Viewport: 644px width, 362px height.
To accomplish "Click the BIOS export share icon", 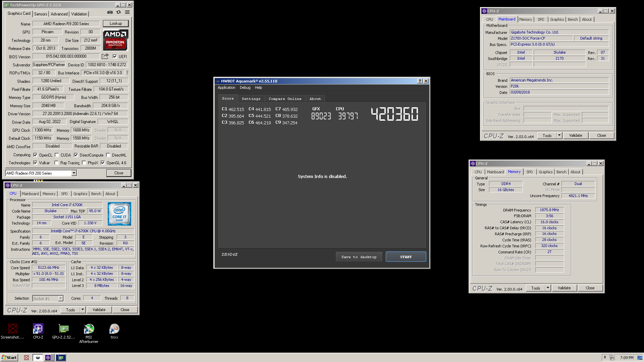I will [105, 56].
